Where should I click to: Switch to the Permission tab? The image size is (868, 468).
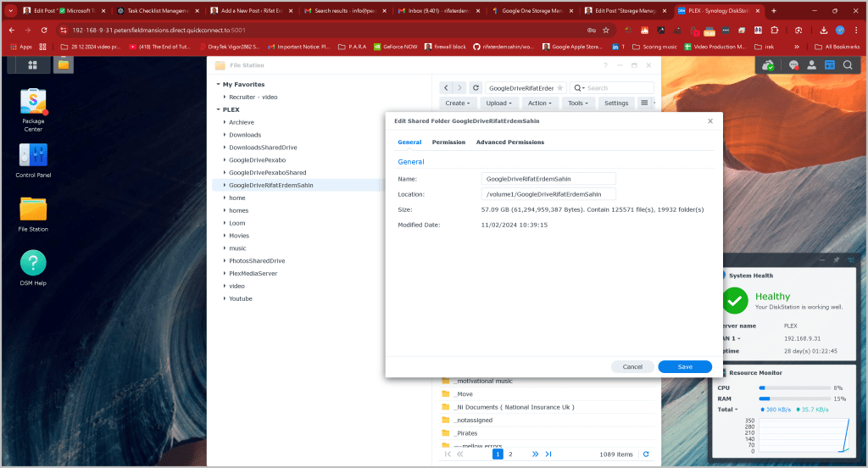point(448,142)
